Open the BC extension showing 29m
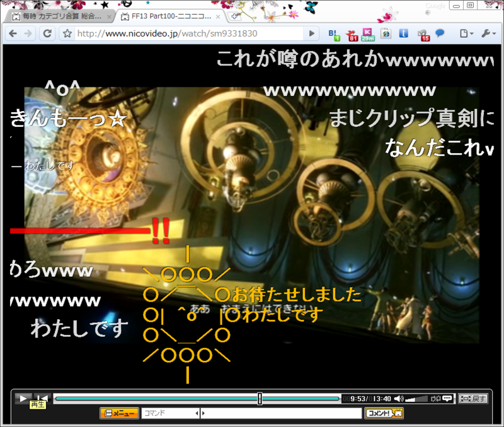This screenshot has width=504, height=427. [368, 35]
